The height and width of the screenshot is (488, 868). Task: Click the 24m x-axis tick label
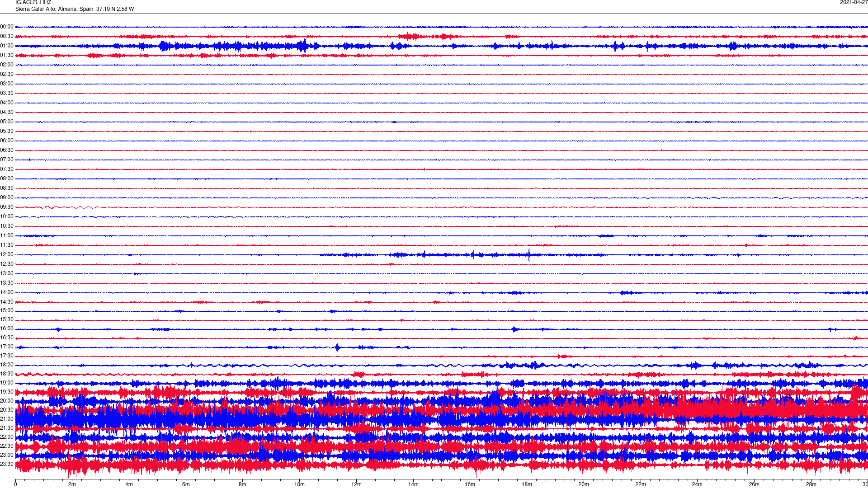(x=697, y=484)
